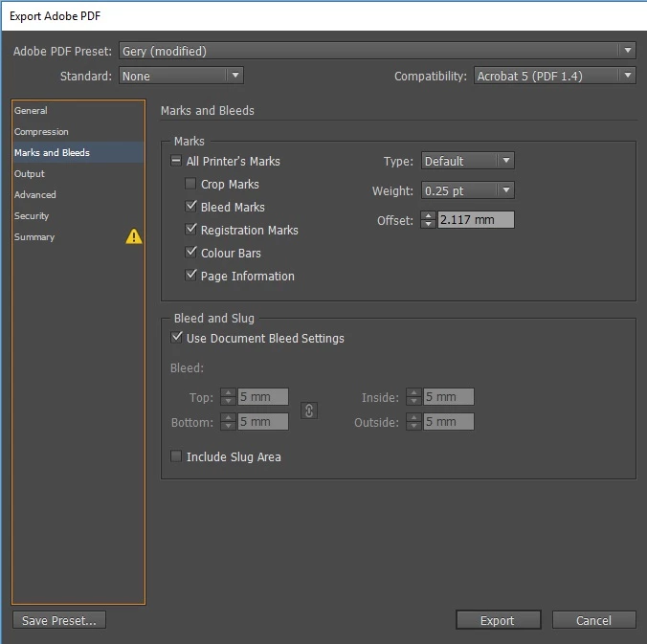This screenshot has width=647, height=644.
Task: Open the Adobe PDF Preset dropdown
Action: pyautogui.click(x=377, y=51)
